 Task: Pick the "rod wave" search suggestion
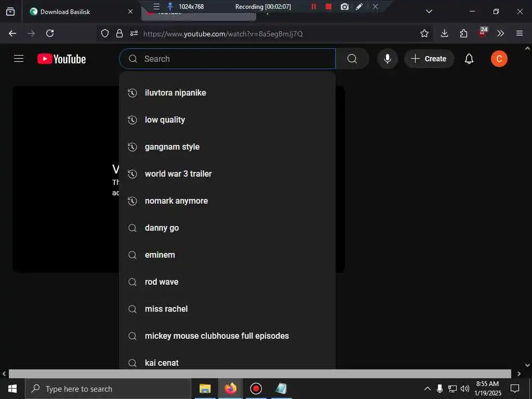tap(228, 282)
